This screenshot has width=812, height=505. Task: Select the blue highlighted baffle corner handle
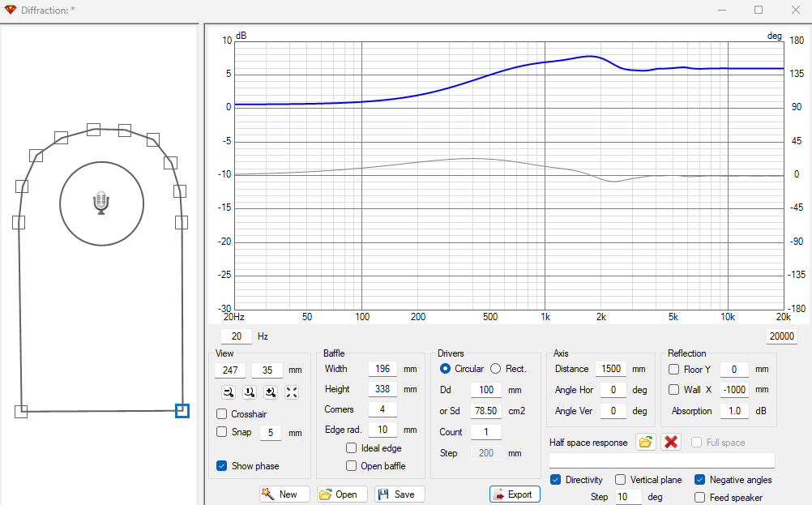(182, 411)
